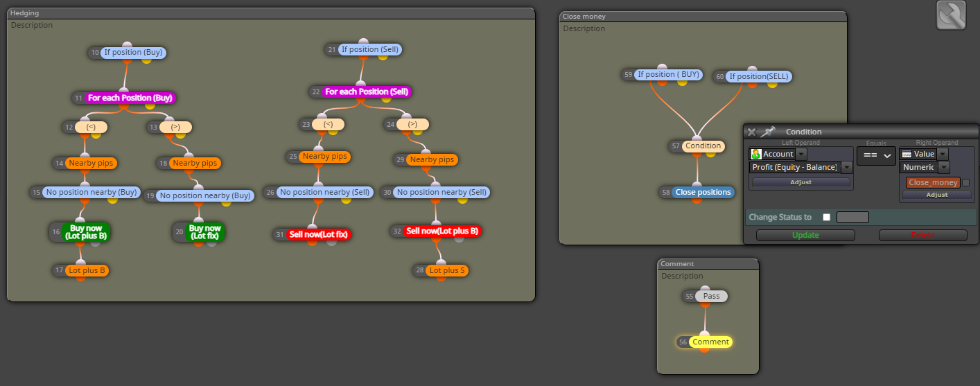
Task: Click the green Update button
Action: [x=805, y=236]
